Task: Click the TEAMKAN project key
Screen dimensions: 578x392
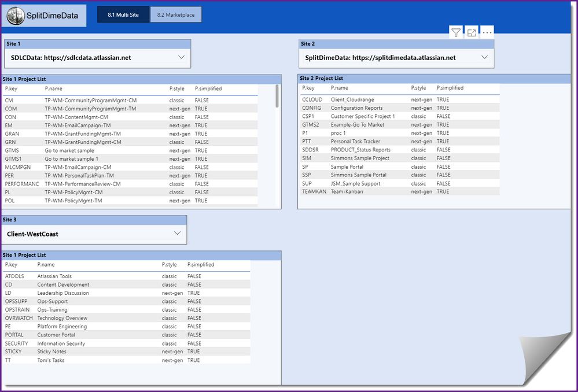Action: coord(314,191)
